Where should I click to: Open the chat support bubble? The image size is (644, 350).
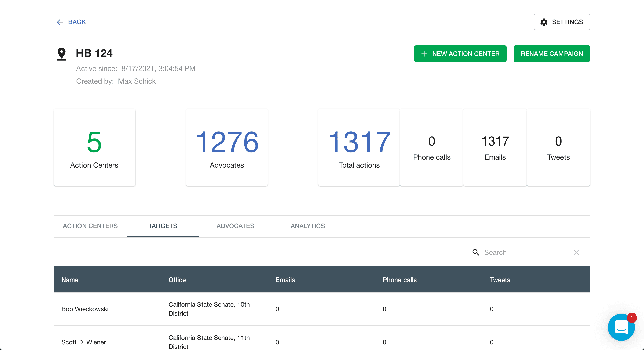click(x=621, y=327)
